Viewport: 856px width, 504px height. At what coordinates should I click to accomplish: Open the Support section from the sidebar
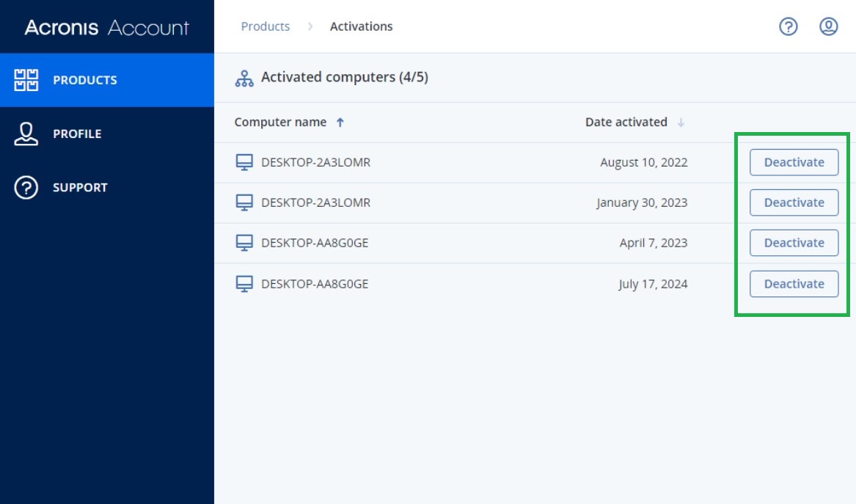click(80, 187)
